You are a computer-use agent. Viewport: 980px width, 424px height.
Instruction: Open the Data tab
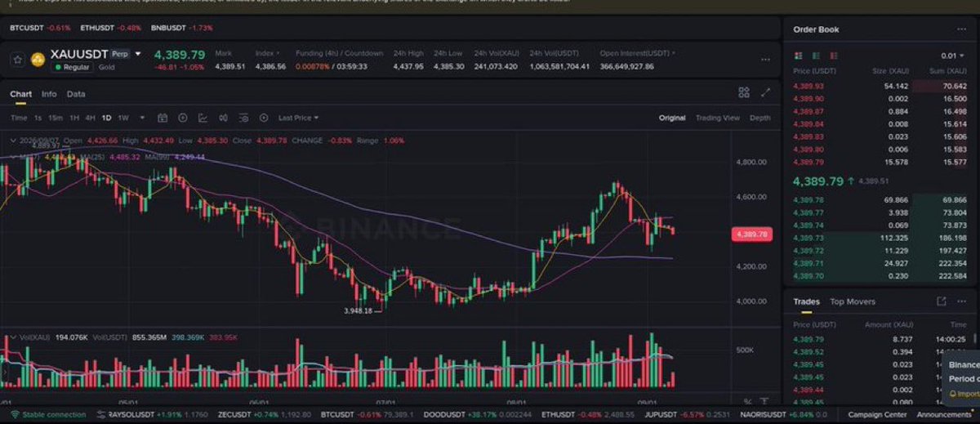pos(76,94)
